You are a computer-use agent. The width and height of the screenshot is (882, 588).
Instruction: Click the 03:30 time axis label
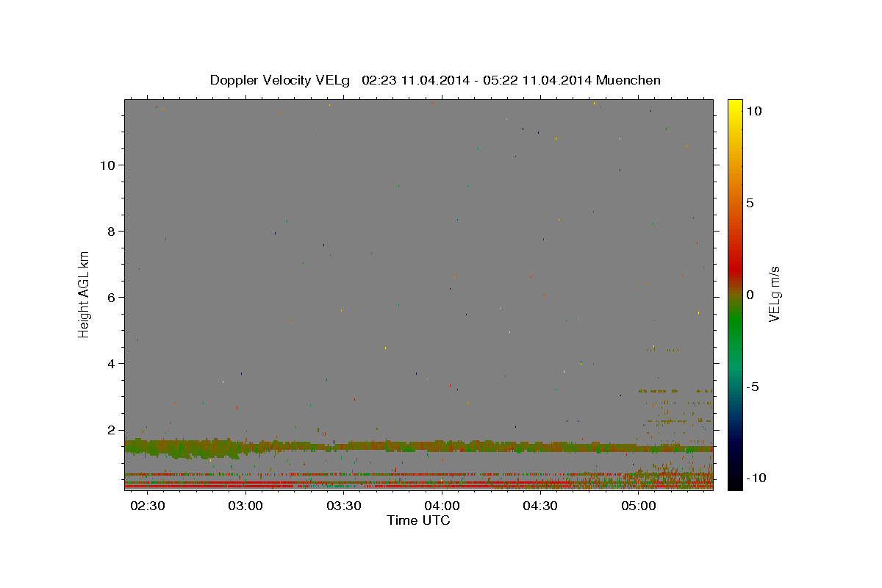pyautogui.click(x=344, y=506)
